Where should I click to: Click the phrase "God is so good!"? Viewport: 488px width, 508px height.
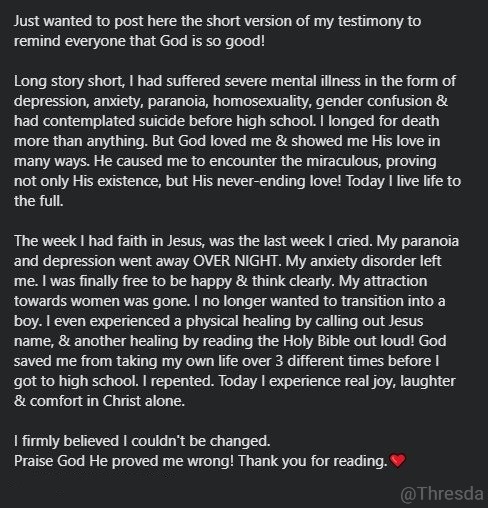click(213, 41)
